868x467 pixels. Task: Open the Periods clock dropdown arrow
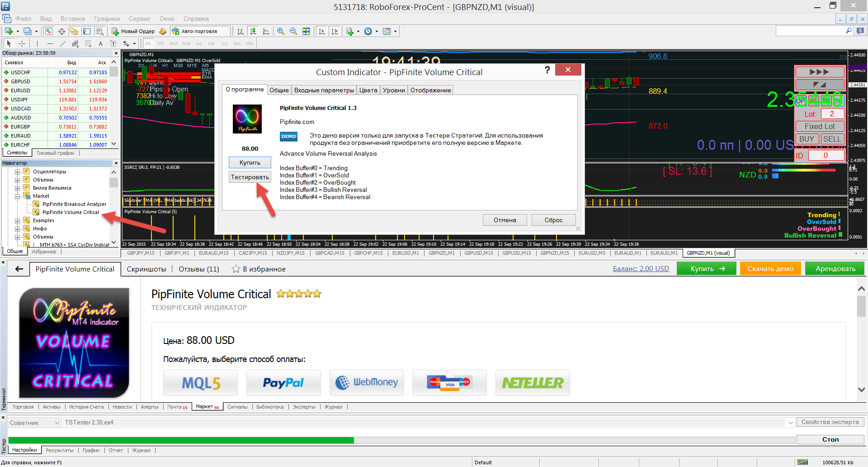tap(376, 31)
